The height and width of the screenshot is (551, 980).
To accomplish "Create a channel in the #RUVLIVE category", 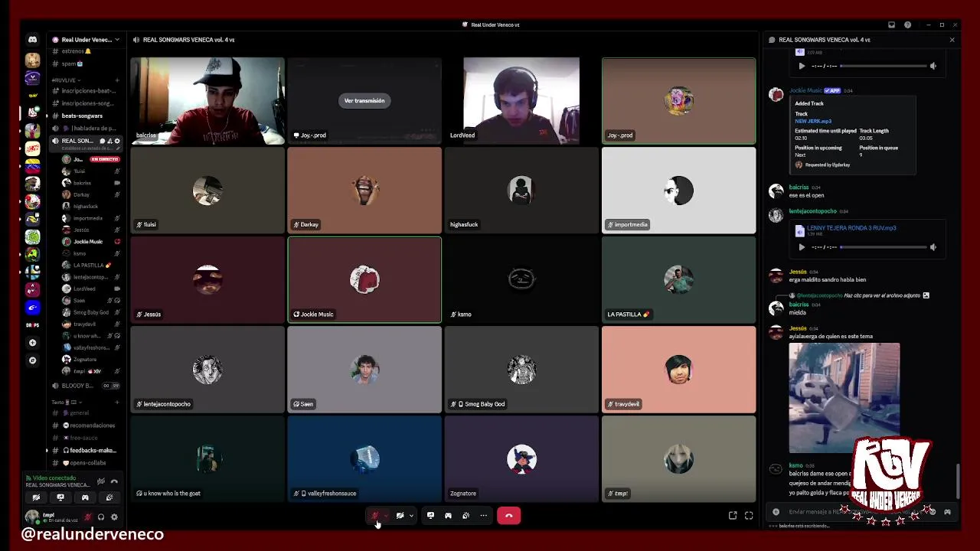I will (117, 80).
